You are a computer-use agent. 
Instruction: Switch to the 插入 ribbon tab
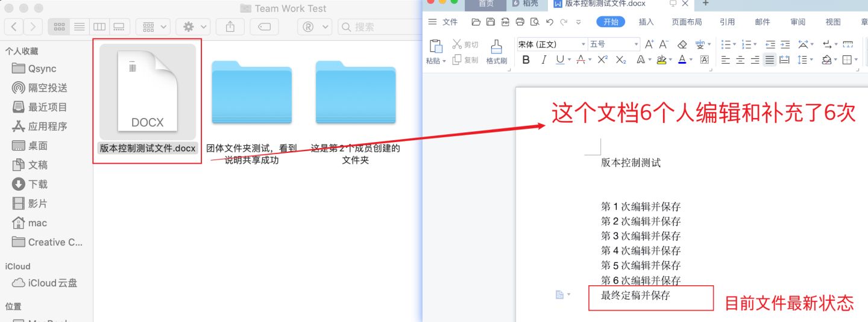point(646,22)
